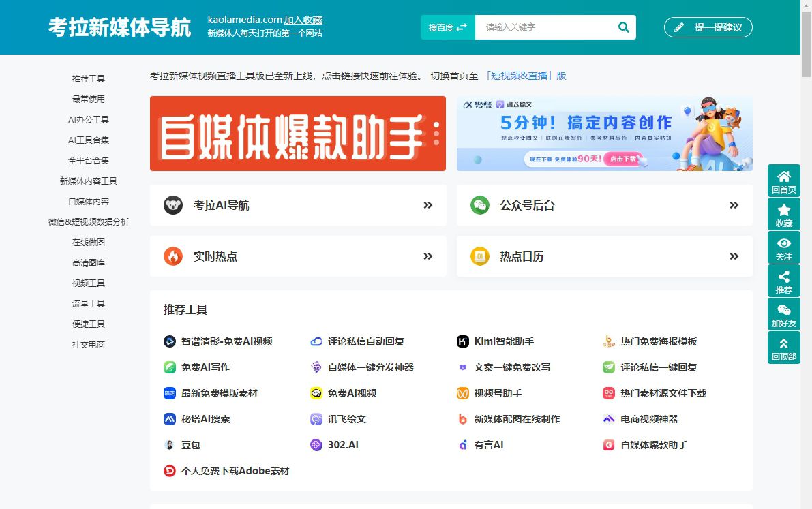Click the pencil icon in 提一提建议 button
Screen dimensions: 812x509
click(679, 27)
